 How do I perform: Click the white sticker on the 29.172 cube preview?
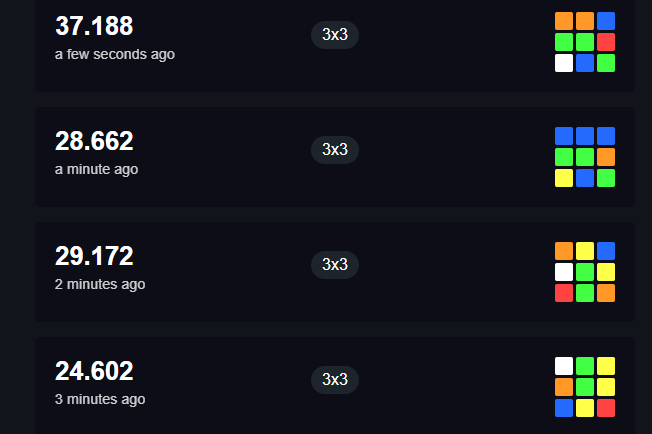564,272
